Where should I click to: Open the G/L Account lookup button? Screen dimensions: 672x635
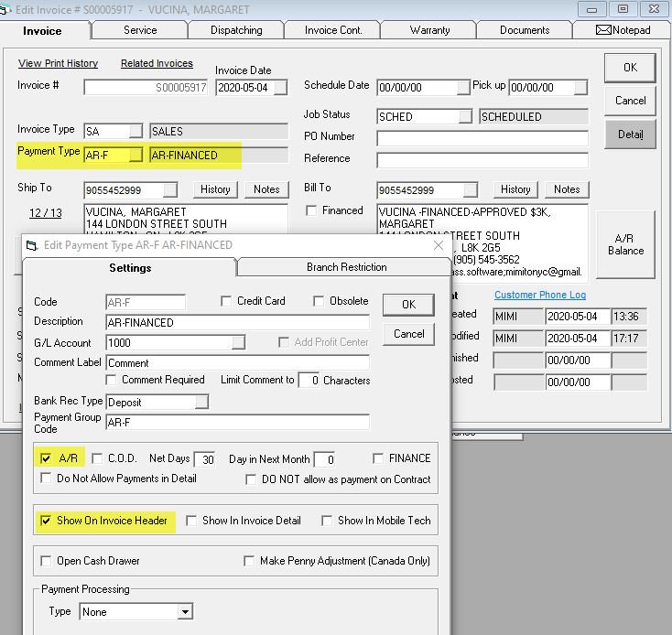point(238,342)
